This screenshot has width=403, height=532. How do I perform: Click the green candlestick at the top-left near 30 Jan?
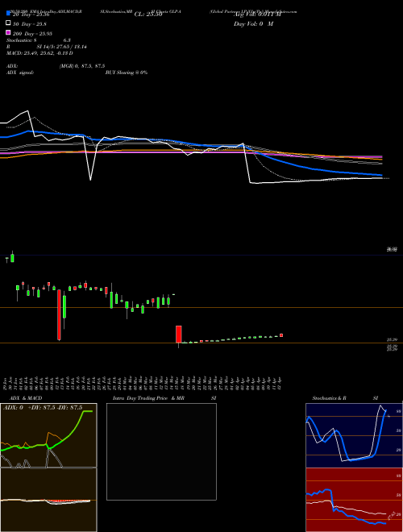point(12,257)
